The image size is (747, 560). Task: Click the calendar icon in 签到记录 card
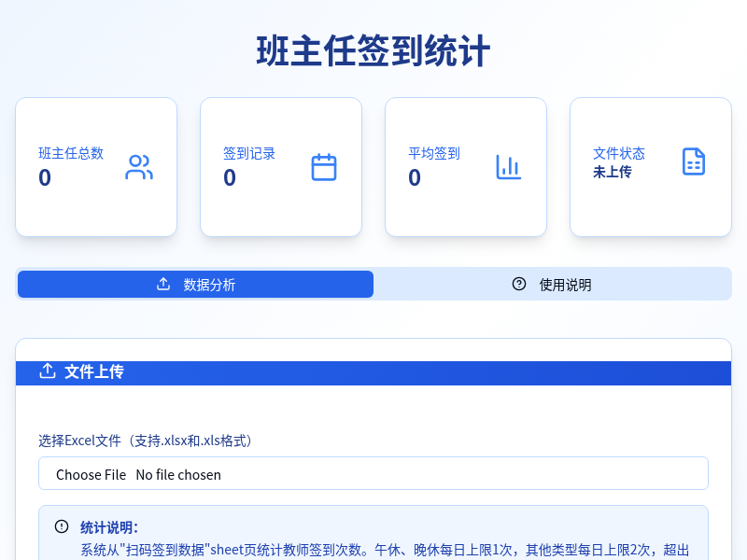tap(324, 167)
